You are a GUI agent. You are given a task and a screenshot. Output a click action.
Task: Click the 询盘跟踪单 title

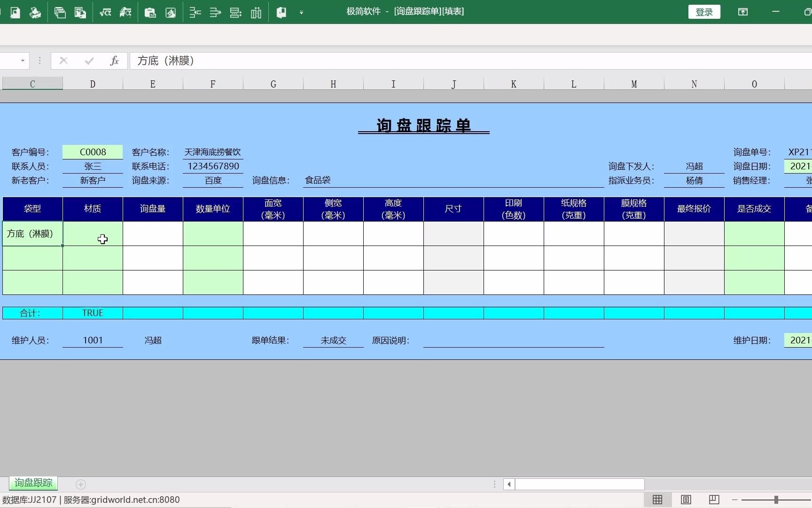(423, 126)
